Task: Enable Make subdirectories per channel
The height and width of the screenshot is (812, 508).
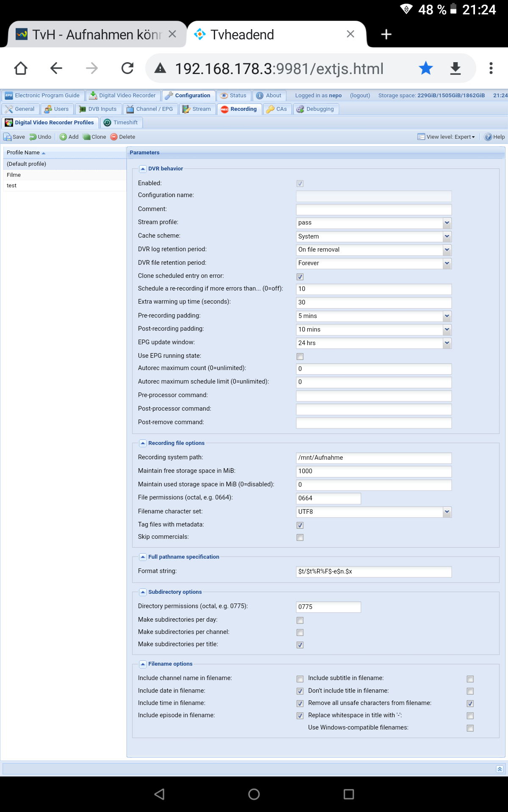Action: point(300,633)
